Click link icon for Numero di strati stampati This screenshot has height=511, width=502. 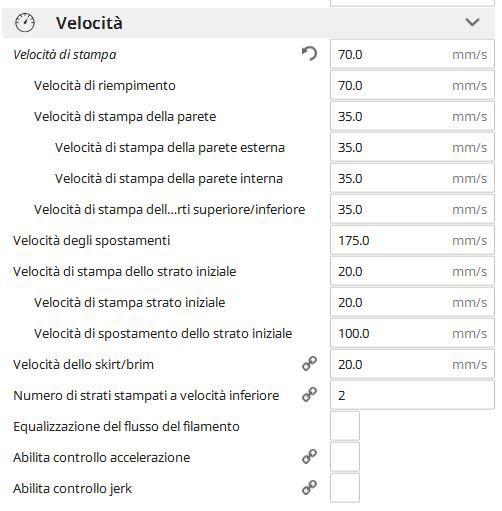(x=309, y=395)
